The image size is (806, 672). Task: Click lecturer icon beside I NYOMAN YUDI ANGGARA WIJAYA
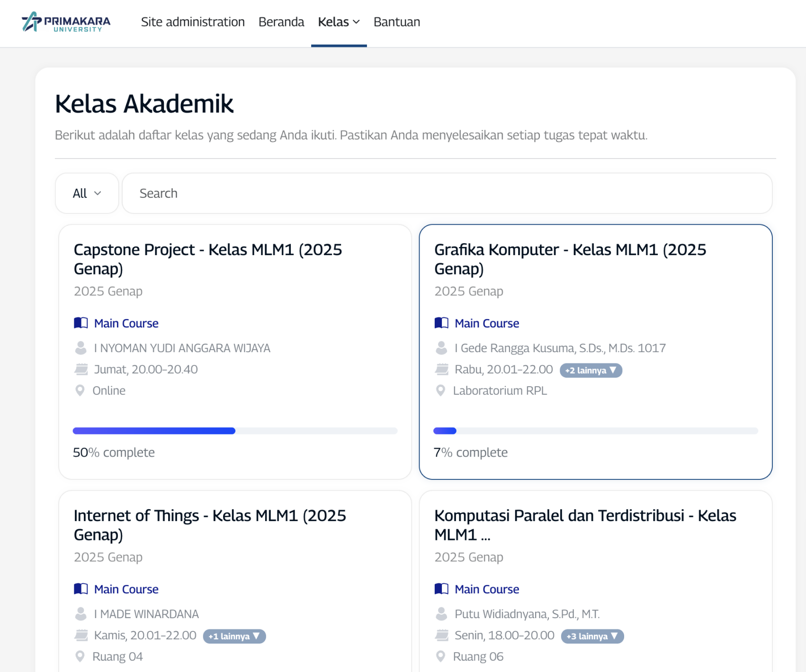(81, 348)
